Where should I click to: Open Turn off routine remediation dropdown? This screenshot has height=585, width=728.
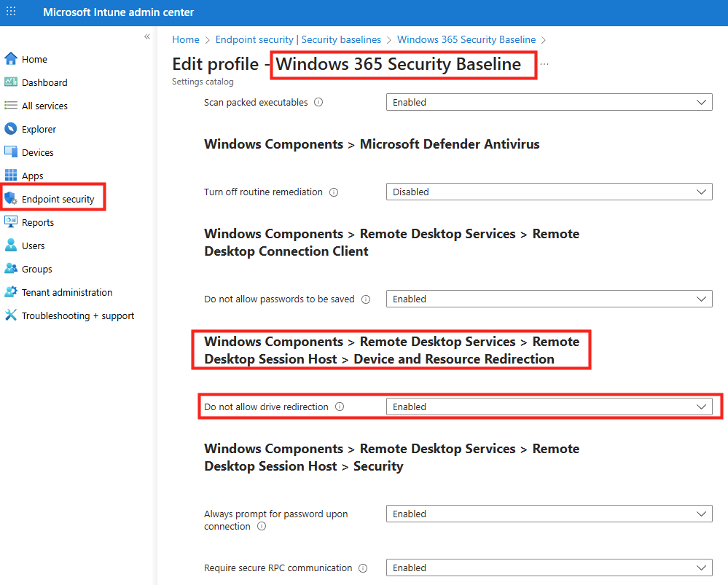(549, 192)
